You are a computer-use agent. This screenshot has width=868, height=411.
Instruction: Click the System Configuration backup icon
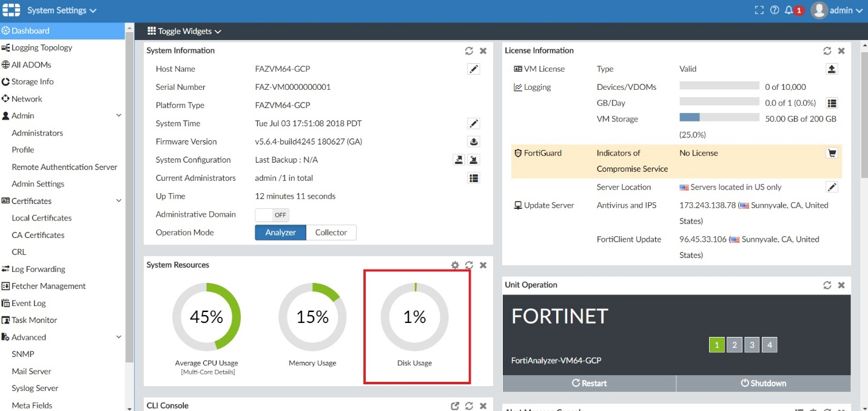[x=459, y=160]
